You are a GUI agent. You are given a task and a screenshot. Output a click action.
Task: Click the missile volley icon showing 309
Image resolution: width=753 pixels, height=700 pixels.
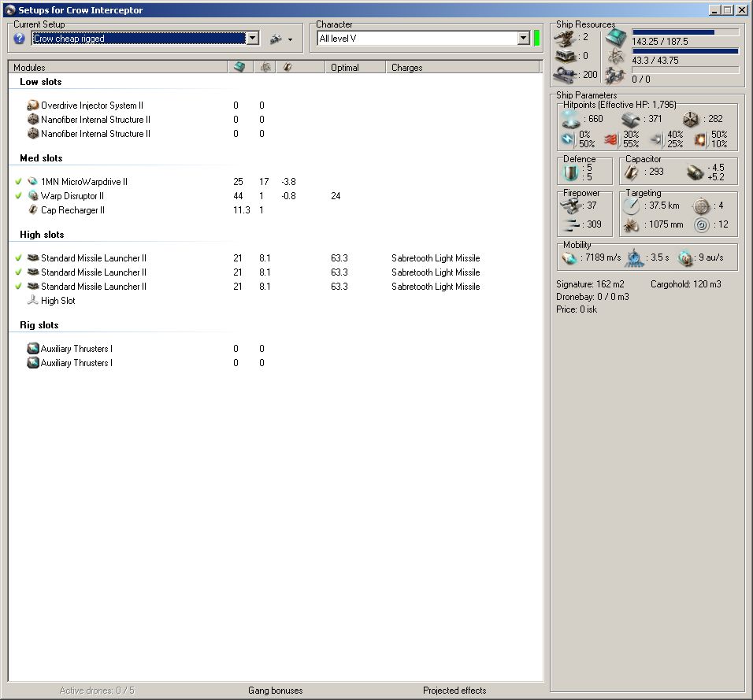(571, 224)
